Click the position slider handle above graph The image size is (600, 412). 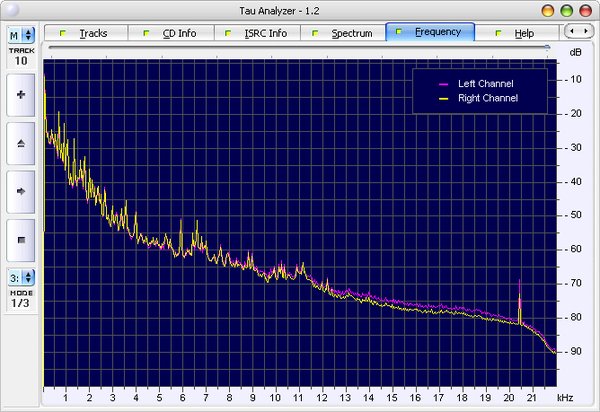pos(548,47)
